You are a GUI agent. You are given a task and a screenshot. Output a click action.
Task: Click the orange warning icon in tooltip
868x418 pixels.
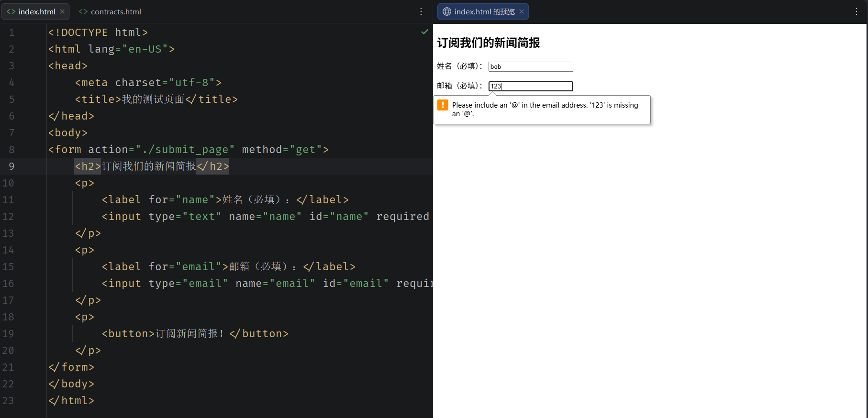pos(443,105)
